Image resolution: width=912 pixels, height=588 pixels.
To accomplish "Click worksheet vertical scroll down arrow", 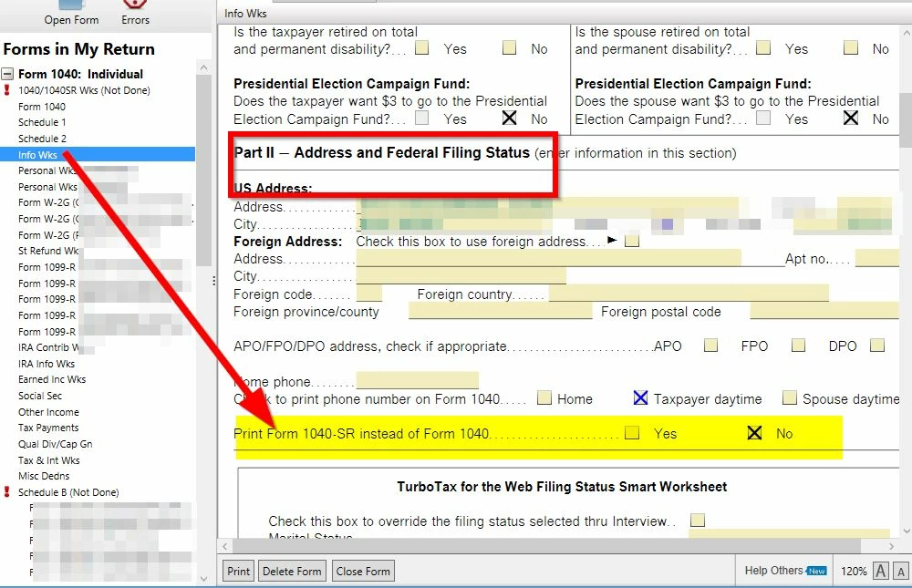I will 906,531.
